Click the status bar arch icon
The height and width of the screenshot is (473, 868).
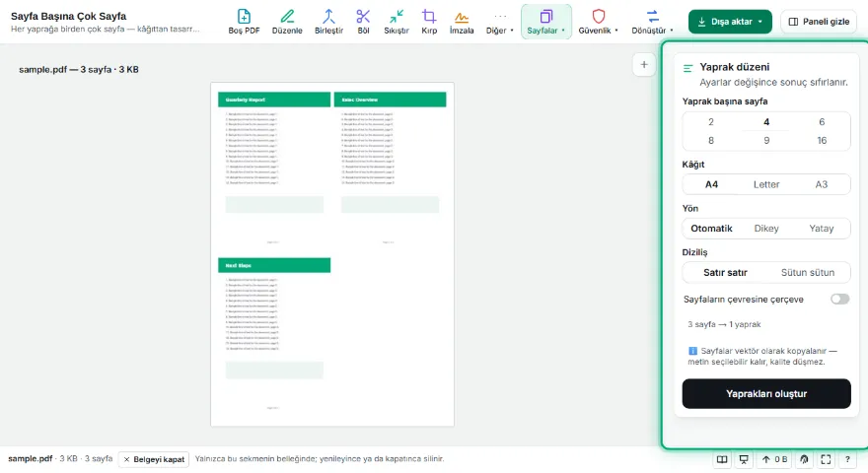tap(804, 459)
